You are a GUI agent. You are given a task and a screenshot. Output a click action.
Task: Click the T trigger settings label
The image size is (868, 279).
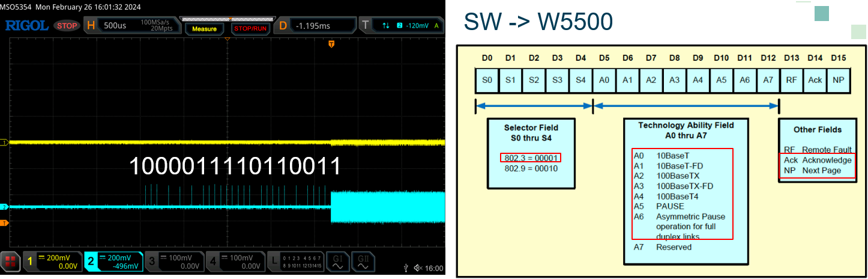pos(366,25)
